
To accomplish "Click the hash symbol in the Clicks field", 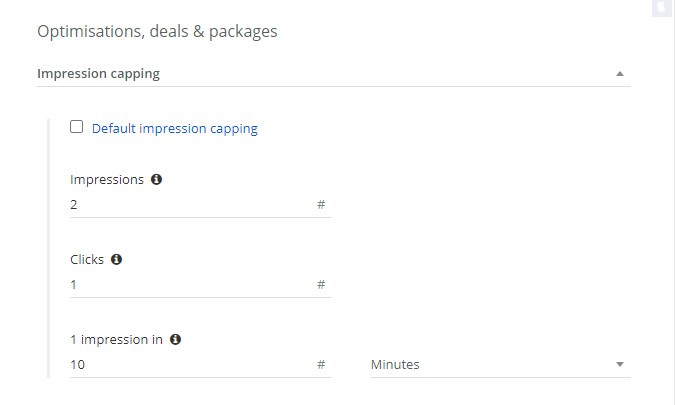I will pyautogui.click(x=321, y=284).
